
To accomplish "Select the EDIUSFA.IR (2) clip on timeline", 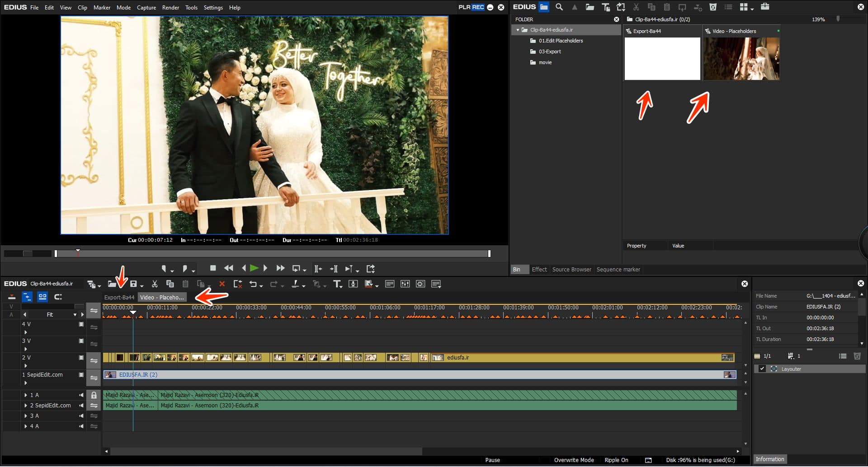I will (420, 375).
